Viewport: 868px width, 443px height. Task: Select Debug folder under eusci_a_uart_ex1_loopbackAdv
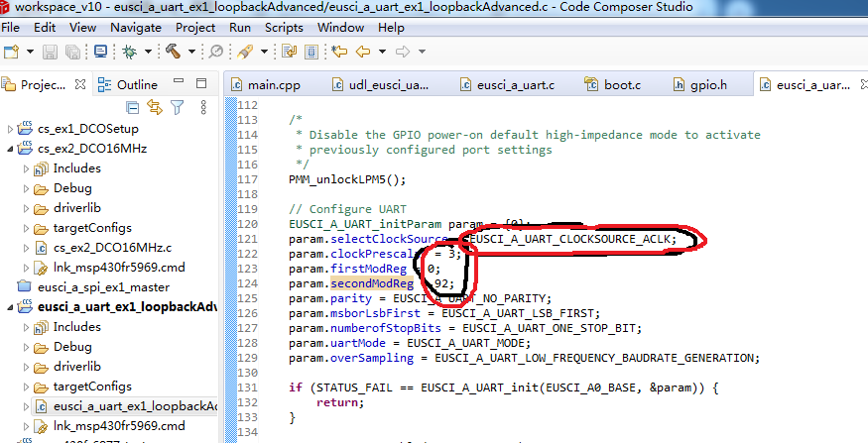(72, 347)
